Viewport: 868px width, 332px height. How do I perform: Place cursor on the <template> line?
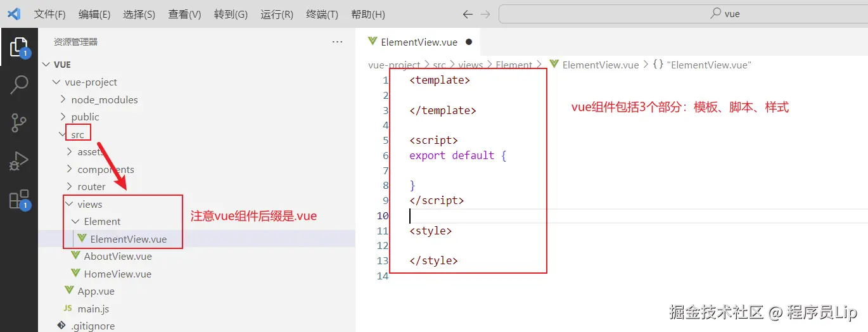tap(440, 80)
